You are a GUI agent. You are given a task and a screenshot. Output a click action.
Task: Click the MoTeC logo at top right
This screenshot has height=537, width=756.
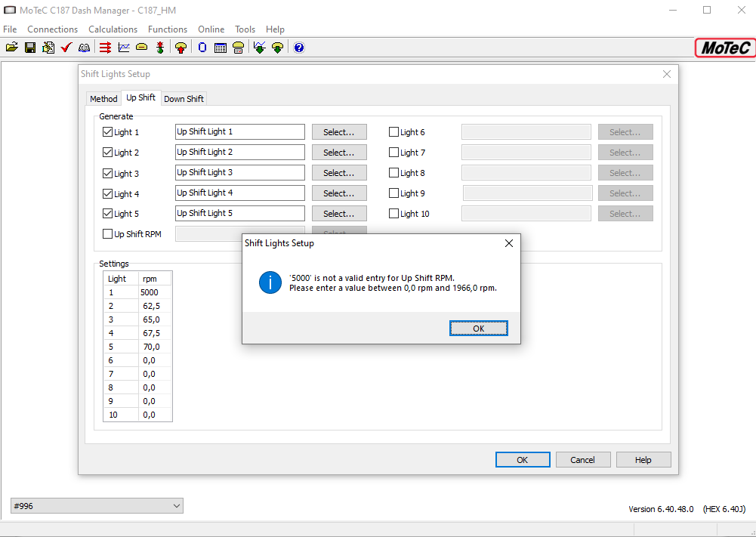[x=725, y=48]
